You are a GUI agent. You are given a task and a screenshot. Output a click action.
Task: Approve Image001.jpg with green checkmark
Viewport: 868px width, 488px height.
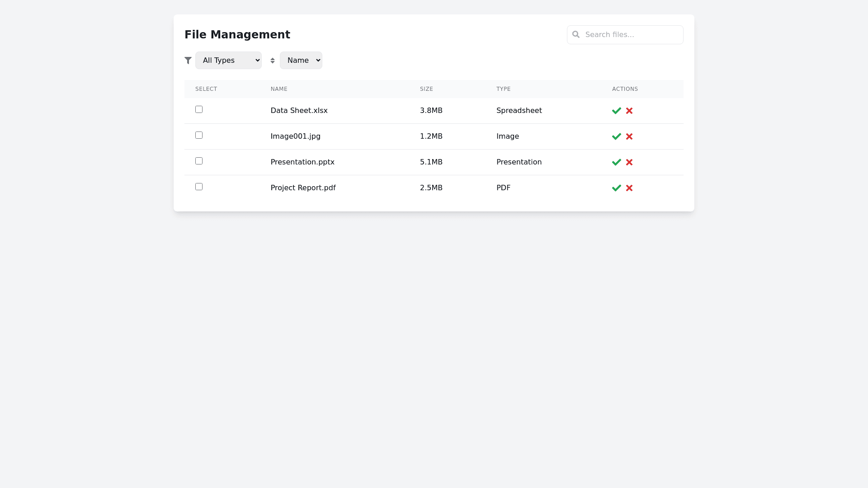tap(616, 136)
